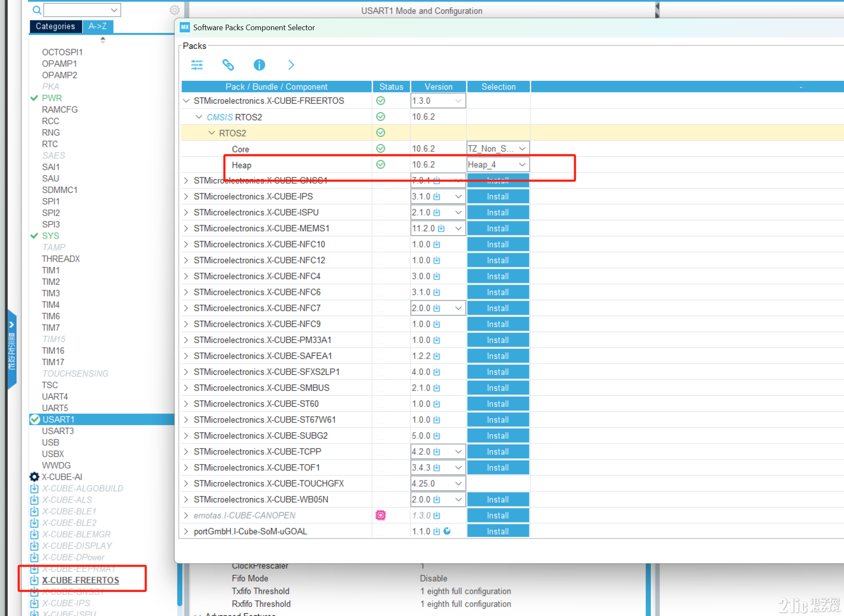844x616 pixels.
Task: Collapse the CMSIS RTOS2 bundle
Action: pyautogui.click(x=199, y=117)
